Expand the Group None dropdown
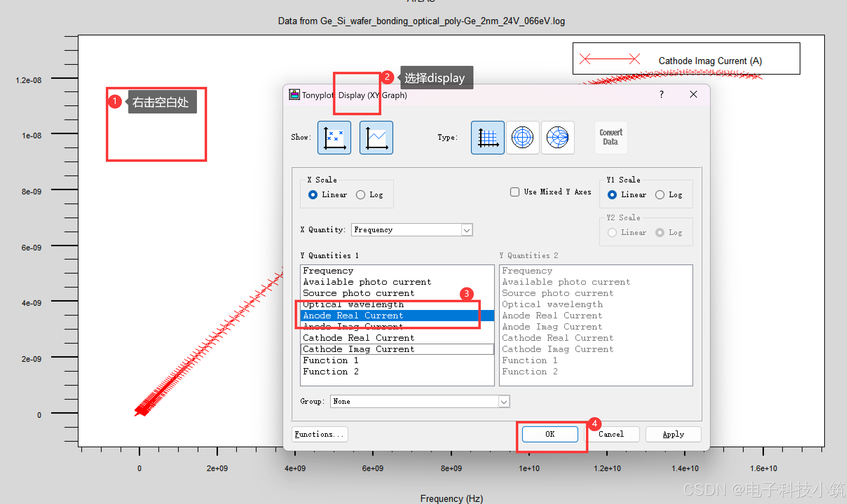847x504 pixels. coord(504,402)
